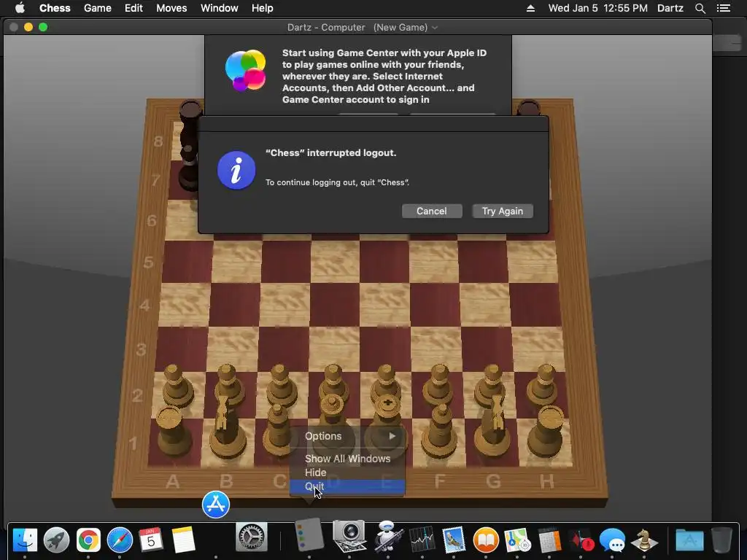747x560 pixels.
Task: Open Notification Center list icon
Action: tap(724, 8)
